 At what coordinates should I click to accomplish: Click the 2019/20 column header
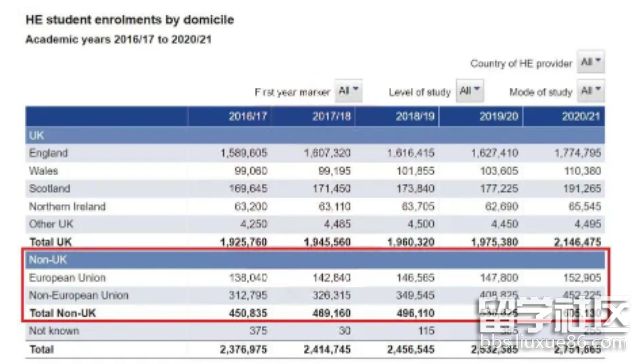click(499, 116)
